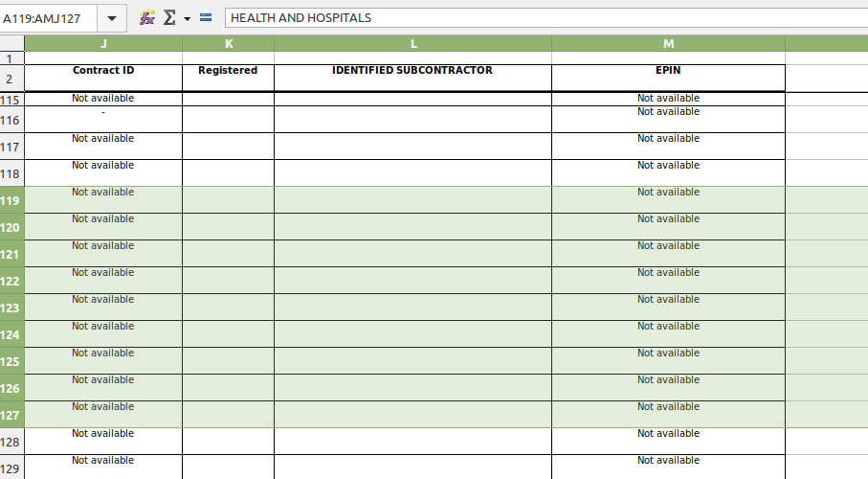This screenshot has width=868, height=479.
Task: Select row 115 header
Action: 11,100
